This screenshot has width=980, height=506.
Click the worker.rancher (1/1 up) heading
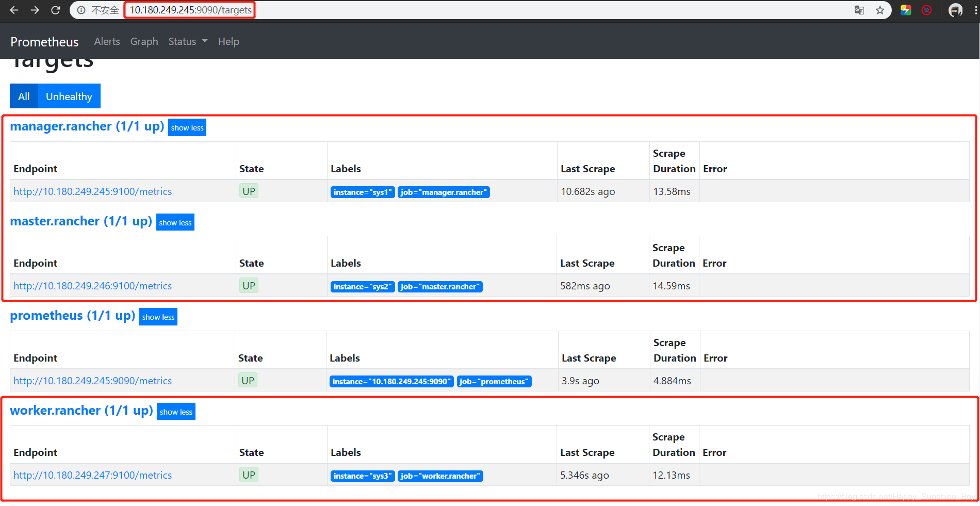[81, 411]
